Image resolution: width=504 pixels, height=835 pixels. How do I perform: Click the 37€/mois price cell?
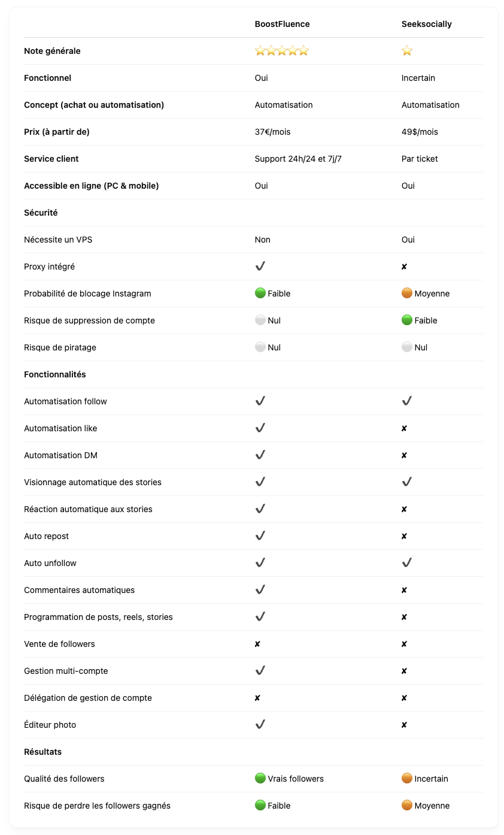pos(273,132)
